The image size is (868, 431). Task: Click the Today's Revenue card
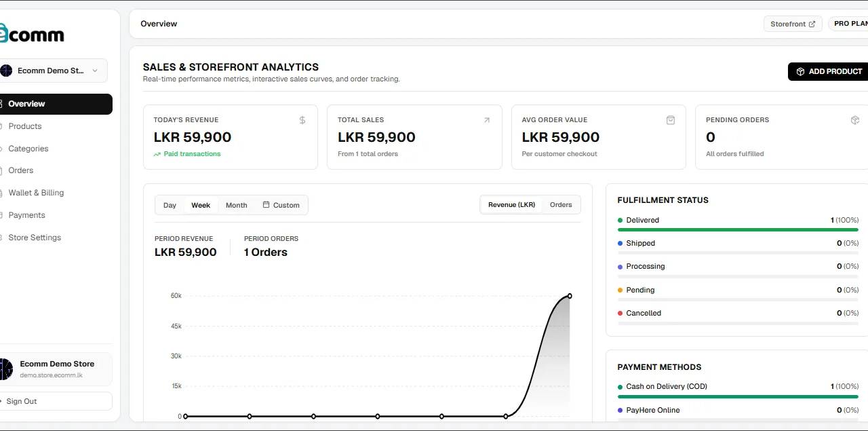(231, 137)
